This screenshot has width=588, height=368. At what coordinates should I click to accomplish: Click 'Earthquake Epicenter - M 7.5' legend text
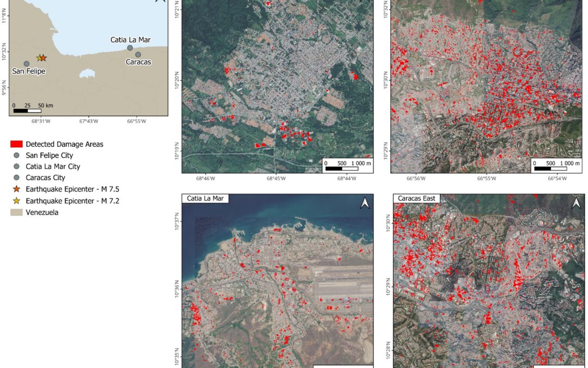pyautogui.click(x=72, y=189)
